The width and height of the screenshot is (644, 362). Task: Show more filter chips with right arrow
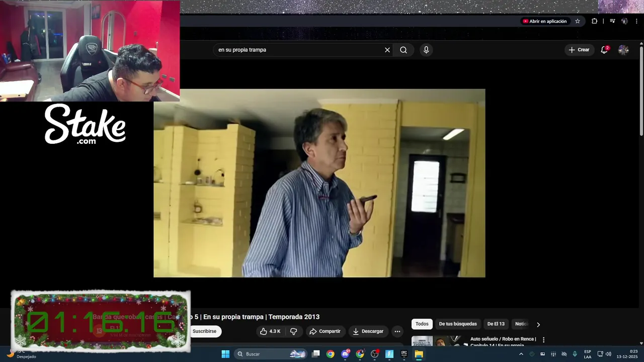click(x=538, y=324)
